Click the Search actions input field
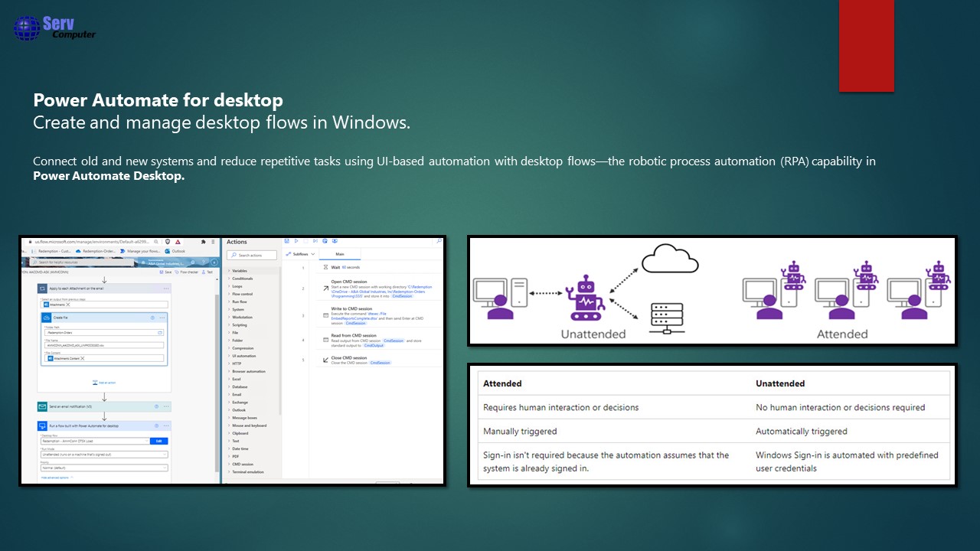This screenshot has width=980, height=551. point(252,255)
